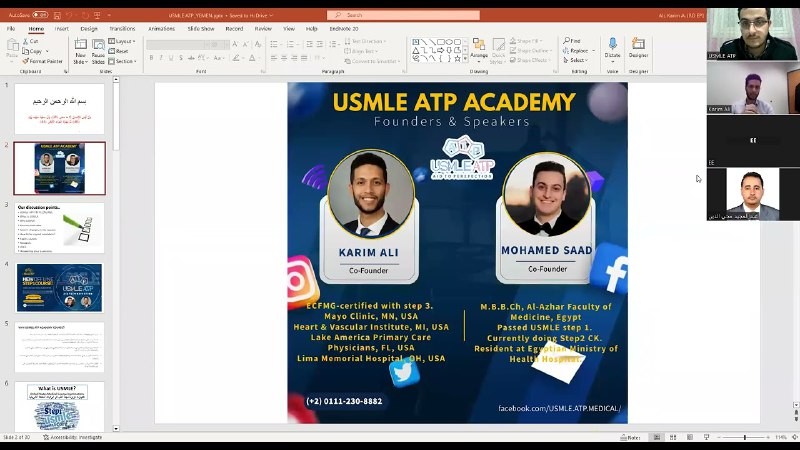This screenshot has width=800, height=450.
Task: Toggle Align Left paragraph alignment
Action: (x=274, y=58)
